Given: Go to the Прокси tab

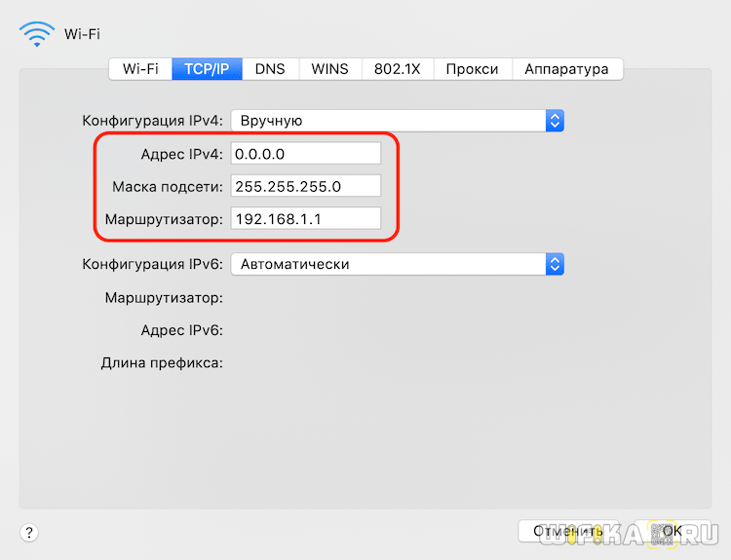Looking at the screenshot, I should [473, 69].
